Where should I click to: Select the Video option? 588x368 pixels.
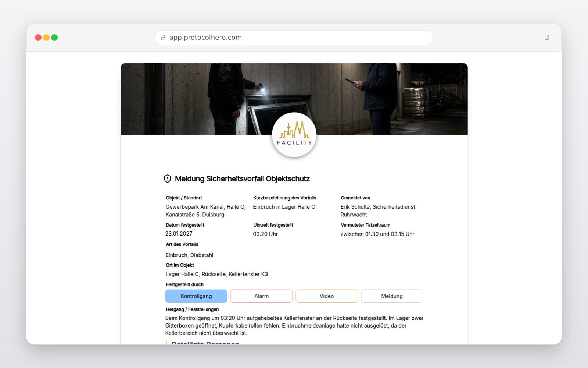click(x=327, y=296)
